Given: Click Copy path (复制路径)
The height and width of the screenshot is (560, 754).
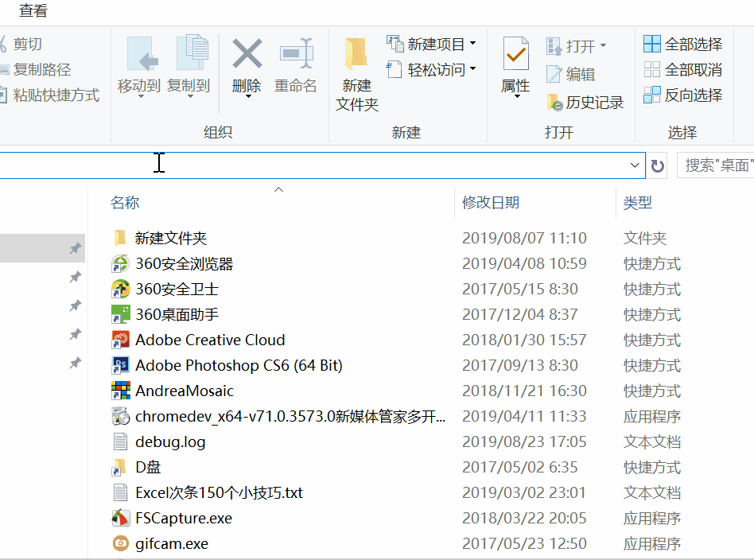Looking at the screenshot, I should 36,69.
